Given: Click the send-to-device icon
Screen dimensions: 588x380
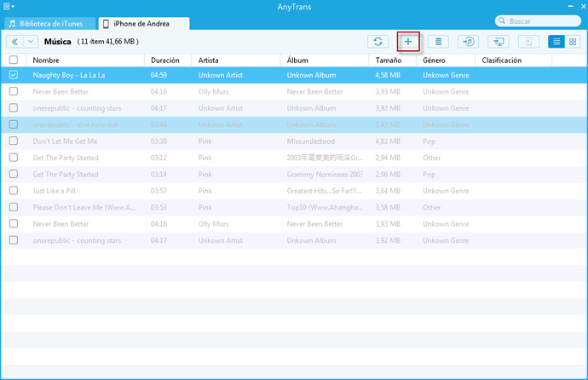Looking at the screenshot, I should pos(528,42).
